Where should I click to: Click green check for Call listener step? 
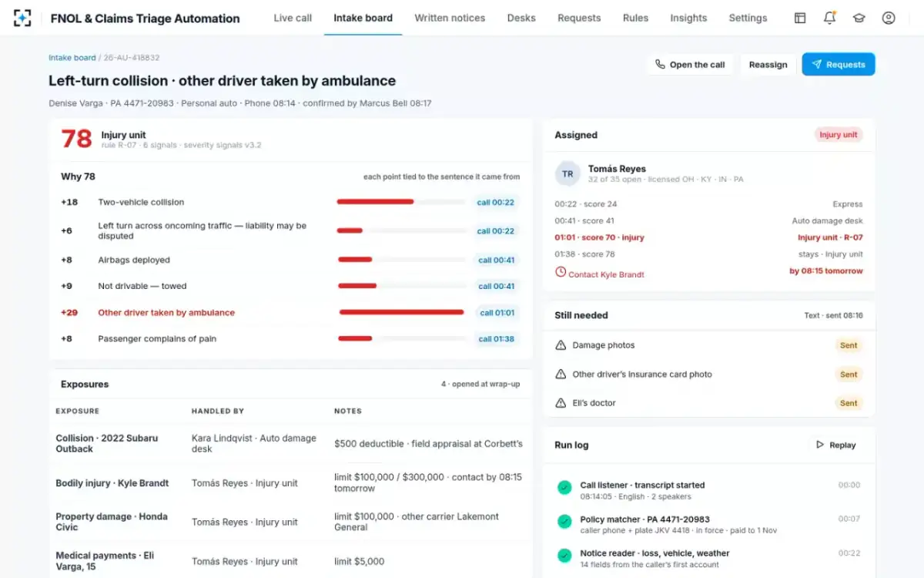(x=564, y=487)
